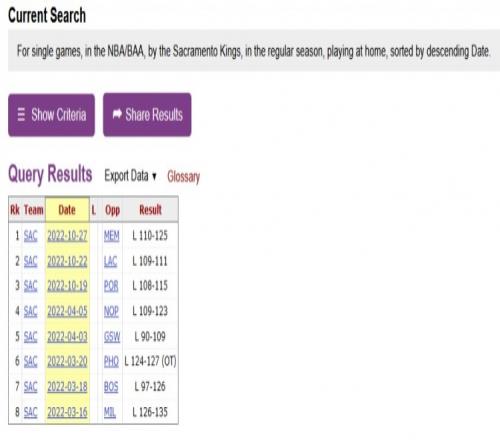Sort by the Date column header

click(x=67, y=210)
